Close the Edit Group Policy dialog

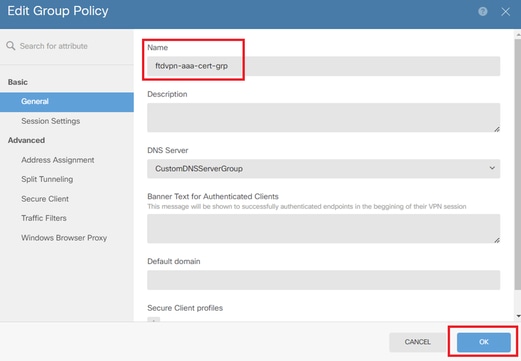coord(505,12)
